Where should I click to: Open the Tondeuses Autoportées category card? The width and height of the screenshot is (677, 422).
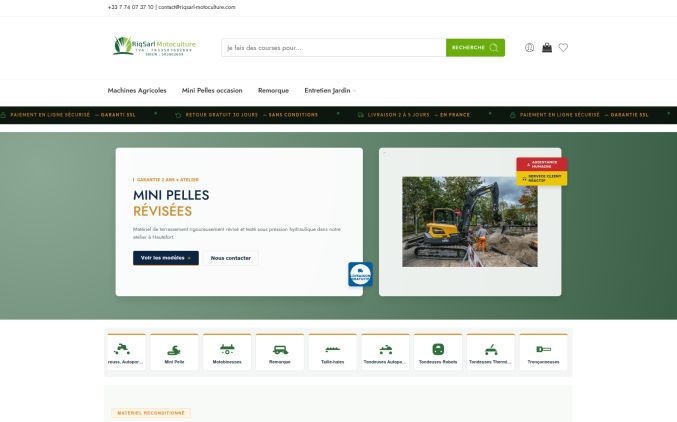tap(385, 352)
